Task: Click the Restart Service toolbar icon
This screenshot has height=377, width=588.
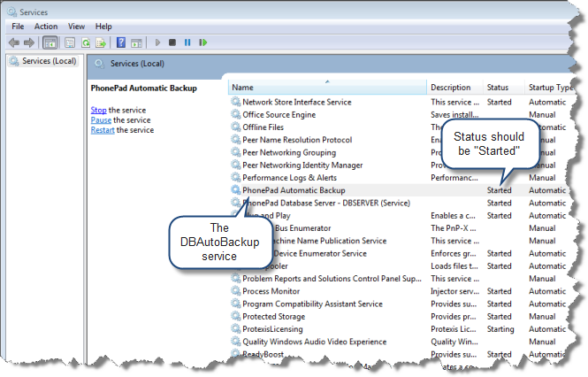Action: tap(202, 42)
